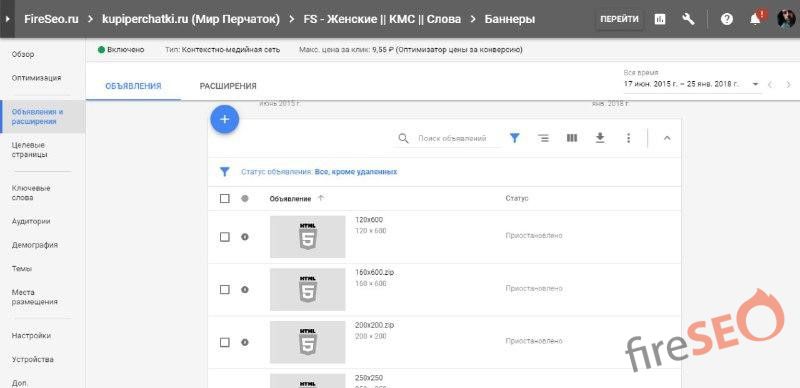
Task: Open Обзор in the left sidebar
Action: tap(23, 54)
